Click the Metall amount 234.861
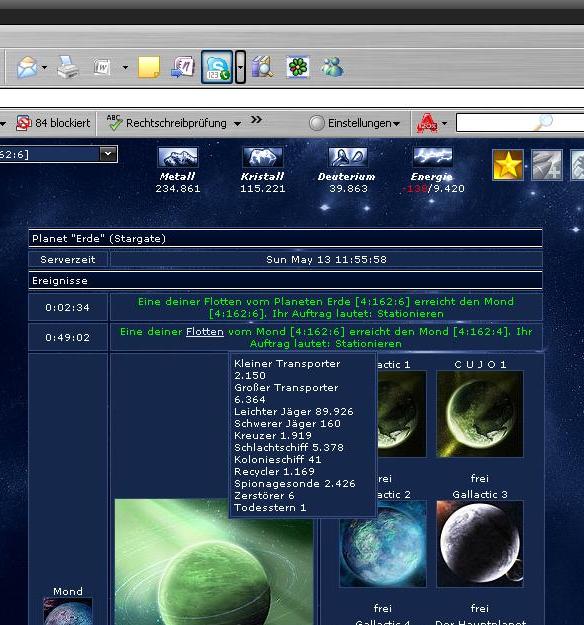584x625 pixels. [x=178, y=189]
